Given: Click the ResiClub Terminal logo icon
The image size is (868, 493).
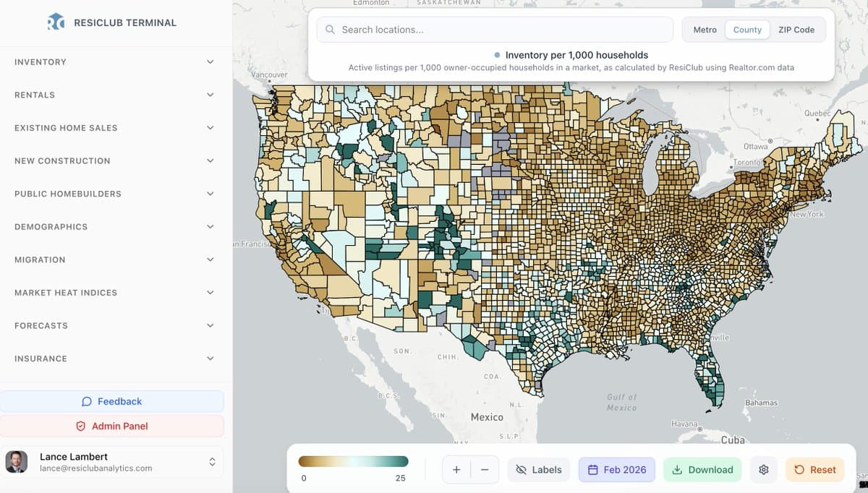Looking at the screenshot, I should coord(55,22).
